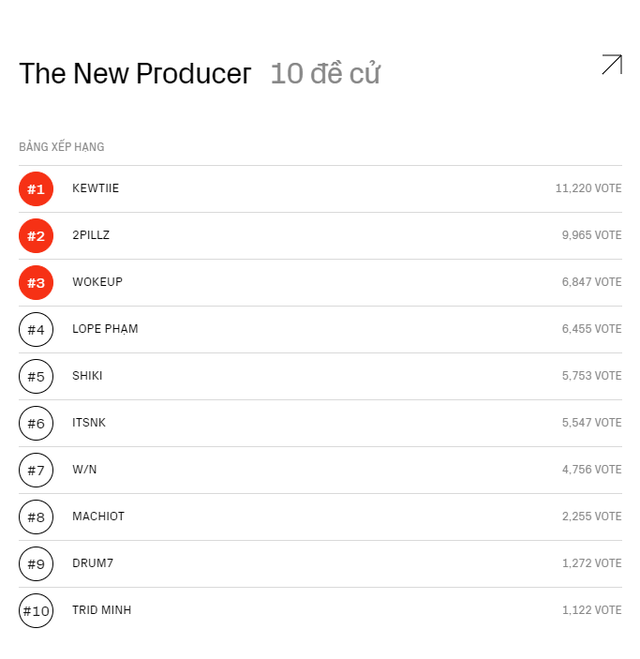Open the WOKEUP entry
The image size is (640, 659).
point(97,282)
